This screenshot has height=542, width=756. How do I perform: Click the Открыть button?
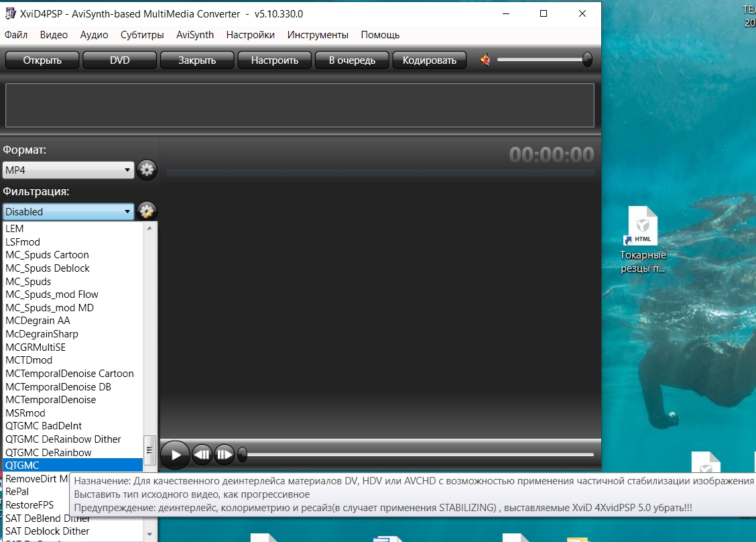42,60
